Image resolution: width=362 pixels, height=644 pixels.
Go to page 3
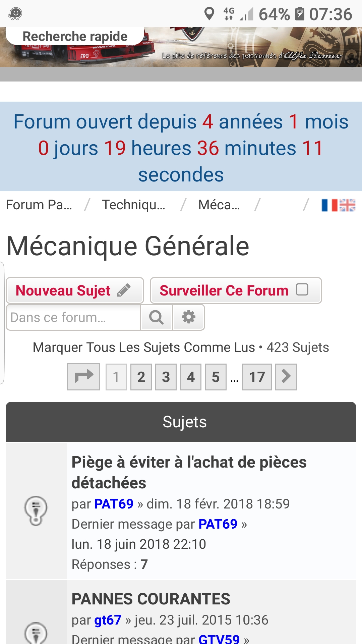click(x=166, y=377)
